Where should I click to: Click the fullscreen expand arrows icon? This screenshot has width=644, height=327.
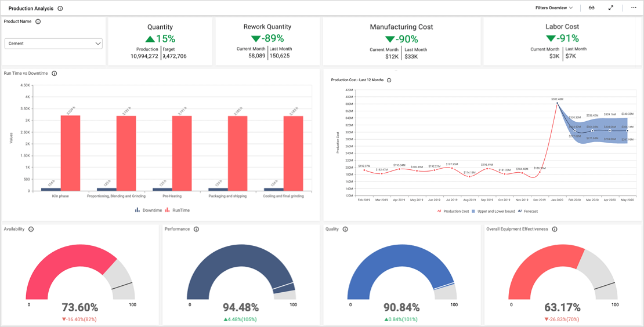click(x=611, y=8)
